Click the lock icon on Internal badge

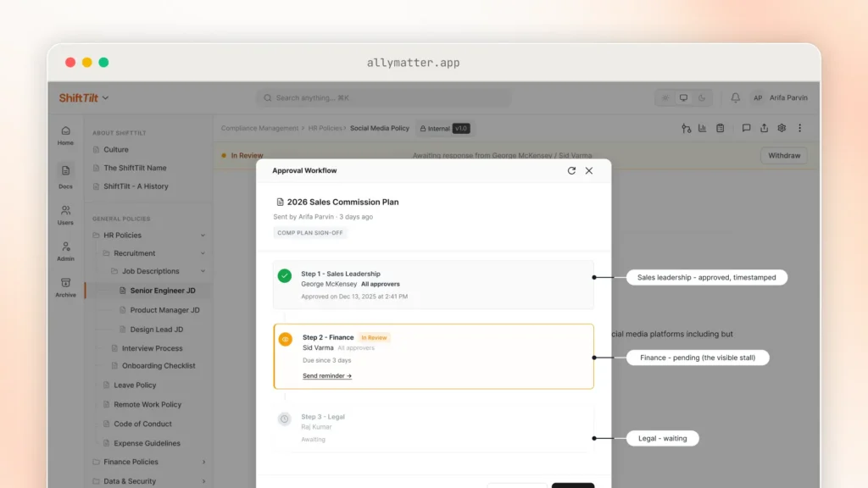(423, 129)
